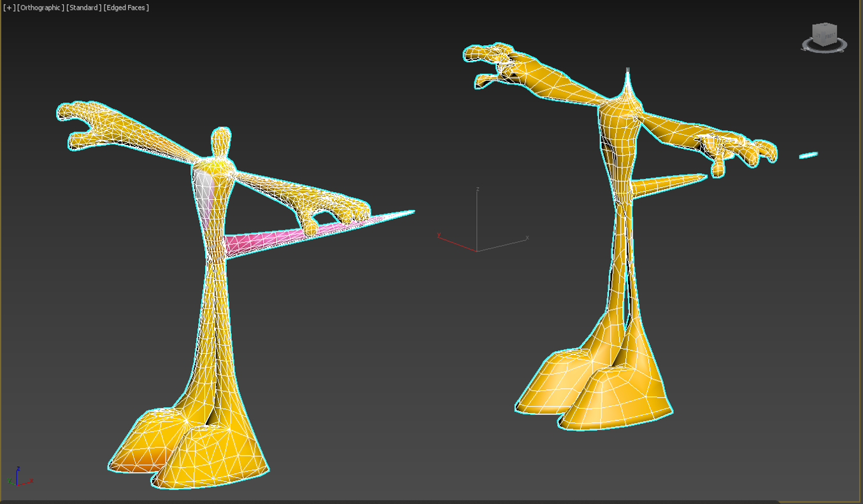
Task: Click the FRONT face of the ViewCube
Action: tap(831, 36)
